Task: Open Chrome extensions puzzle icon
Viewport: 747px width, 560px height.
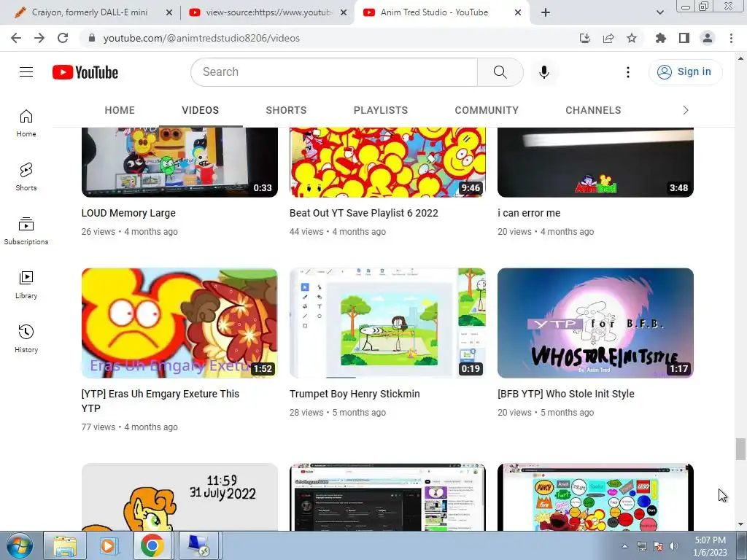Action: [x=660, y=38]
